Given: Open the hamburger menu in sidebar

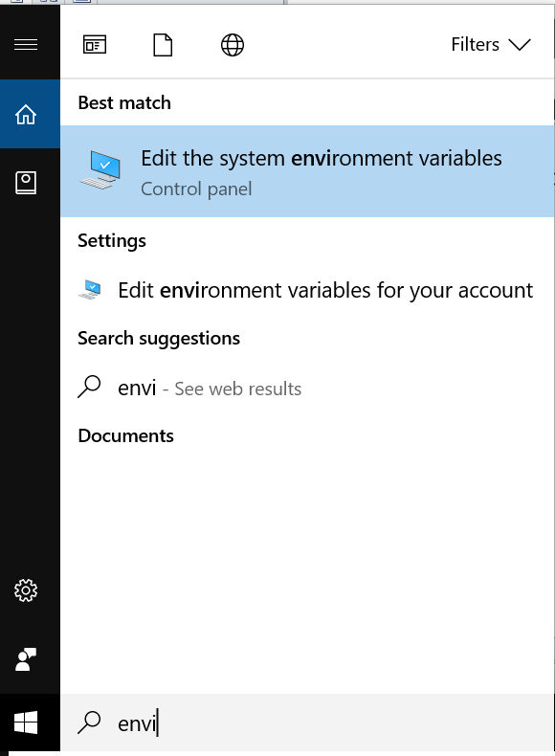Looking at the screenshot, I should coord(26,45).
